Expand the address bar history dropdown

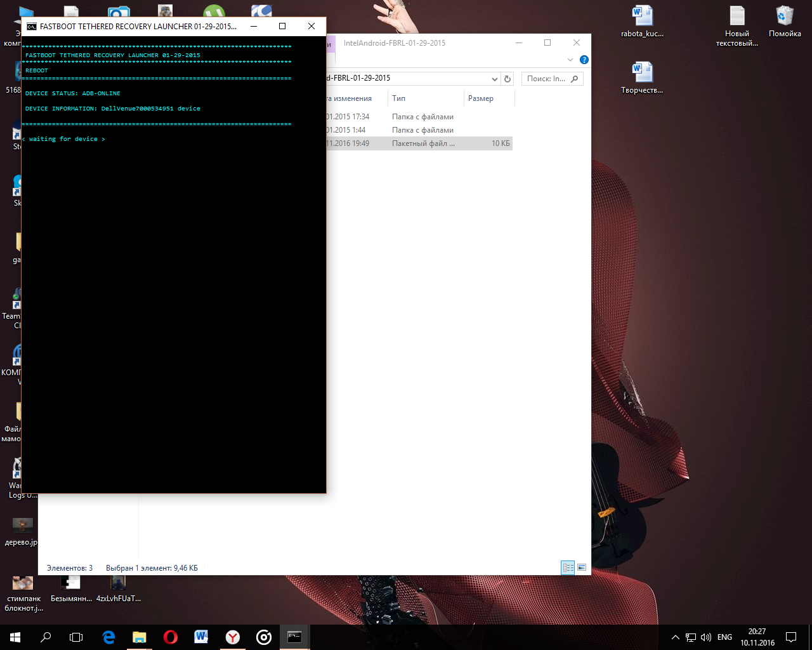coord(495,79)
